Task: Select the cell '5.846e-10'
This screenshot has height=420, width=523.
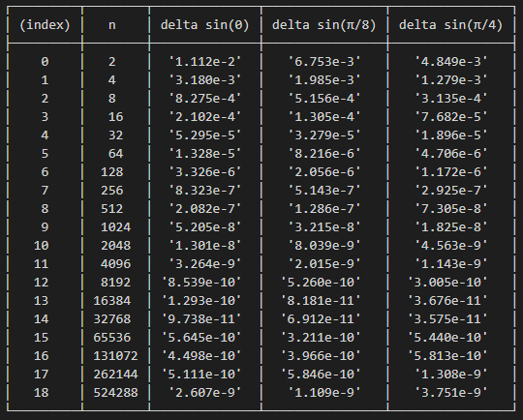Action: [321, 374]
